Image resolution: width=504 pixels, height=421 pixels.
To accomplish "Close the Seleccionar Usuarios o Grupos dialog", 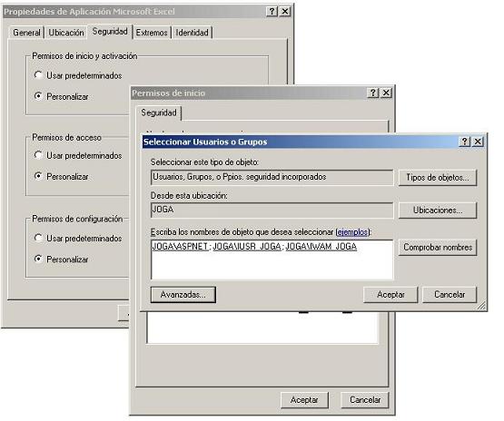I will [478, 142].
